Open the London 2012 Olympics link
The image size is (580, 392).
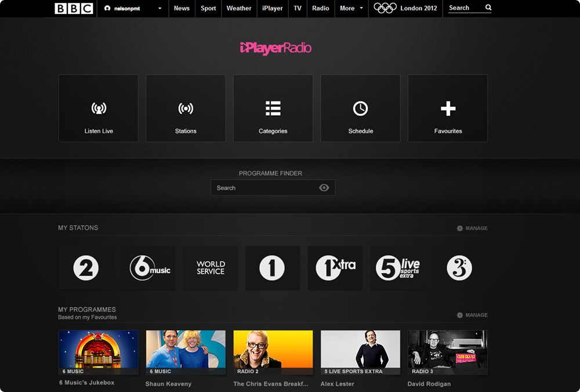point(406,8)
